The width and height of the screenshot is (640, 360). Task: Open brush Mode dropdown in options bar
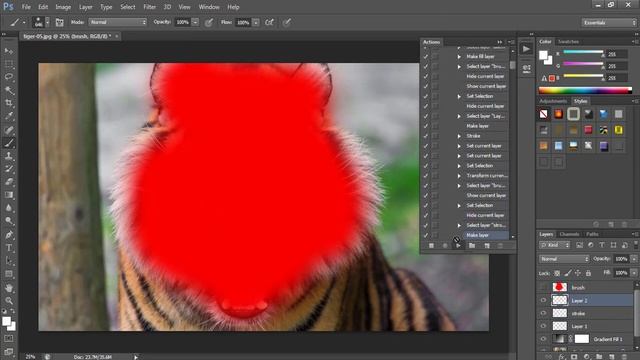[x=118, y=22]
